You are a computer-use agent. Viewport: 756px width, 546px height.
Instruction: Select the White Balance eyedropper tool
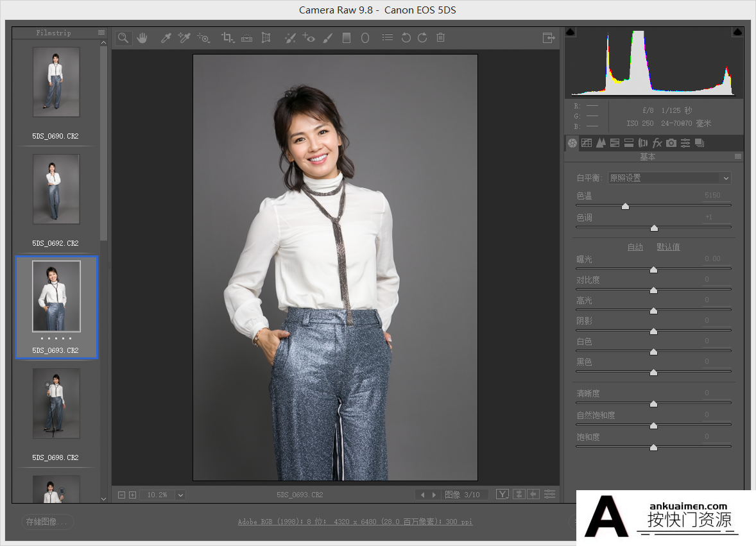click(166, 38)
